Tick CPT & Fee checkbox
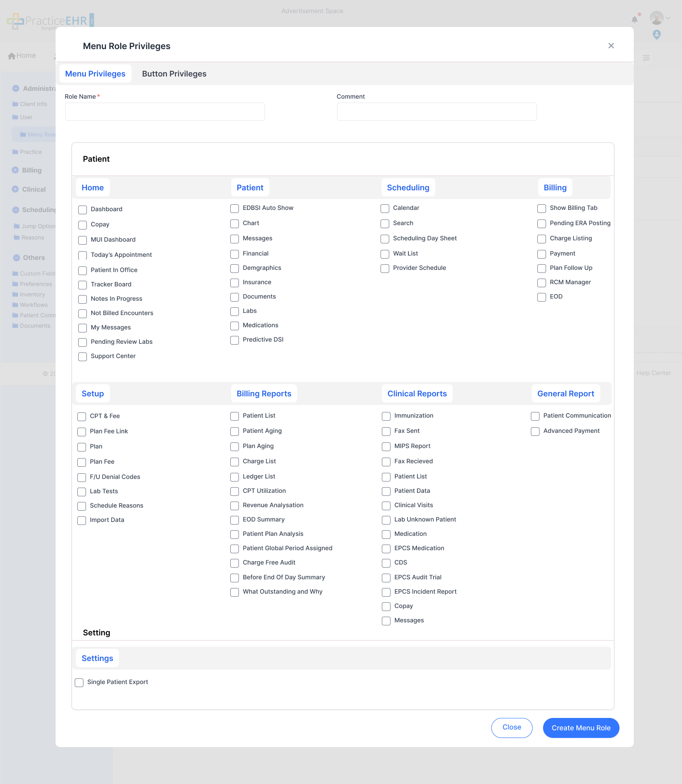The image size is (682, 784). point(82,417)
